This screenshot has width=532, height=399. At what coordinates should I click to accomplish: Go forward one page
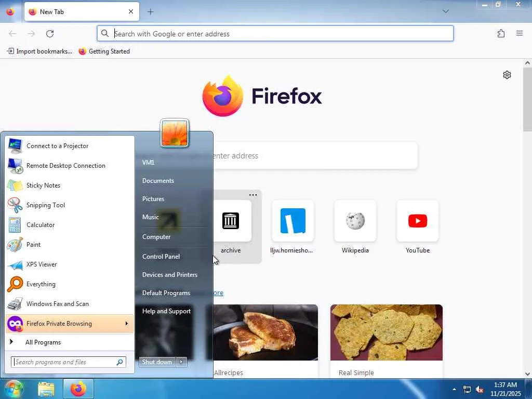pos(31,34)
